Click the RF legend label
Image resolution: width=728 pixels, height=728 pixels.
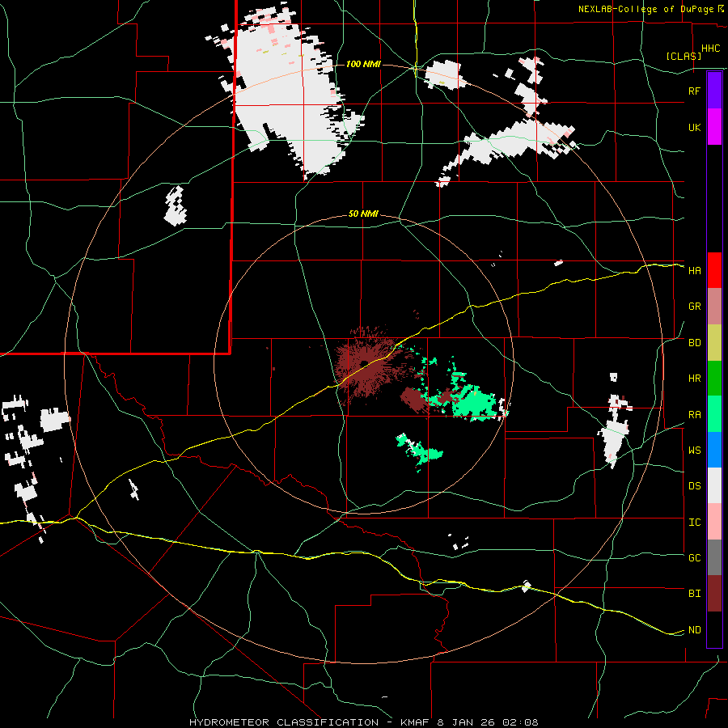pyautogui.click(x=694, y=91)
